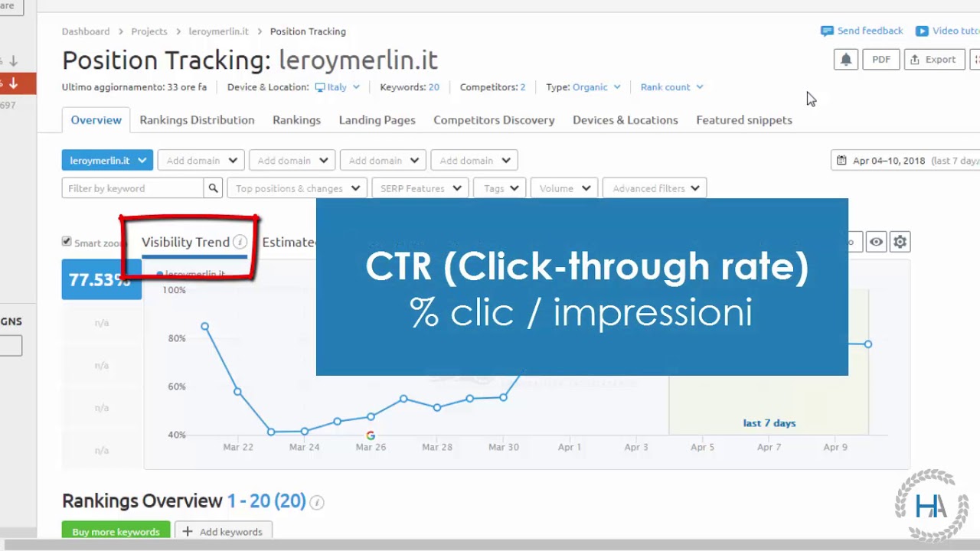Click the Google update marker on chart

[x=371, y=435]
